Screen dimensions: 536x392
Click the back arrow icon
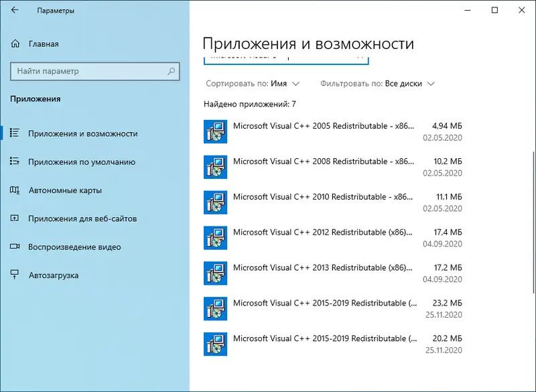(x=14, y=10)
